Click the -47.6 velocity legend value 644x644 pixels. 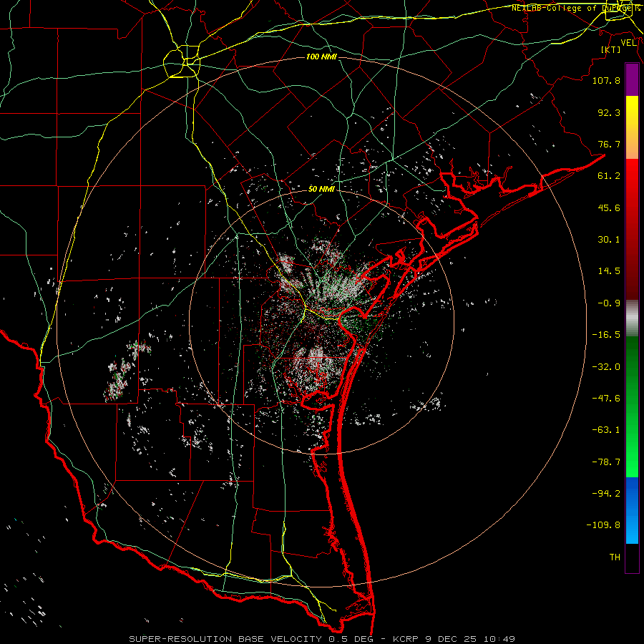point(606,399)
